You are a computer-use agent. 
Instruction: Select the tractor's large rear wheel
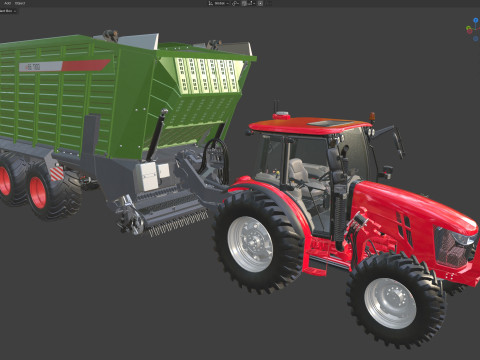[x=257, y=242]
